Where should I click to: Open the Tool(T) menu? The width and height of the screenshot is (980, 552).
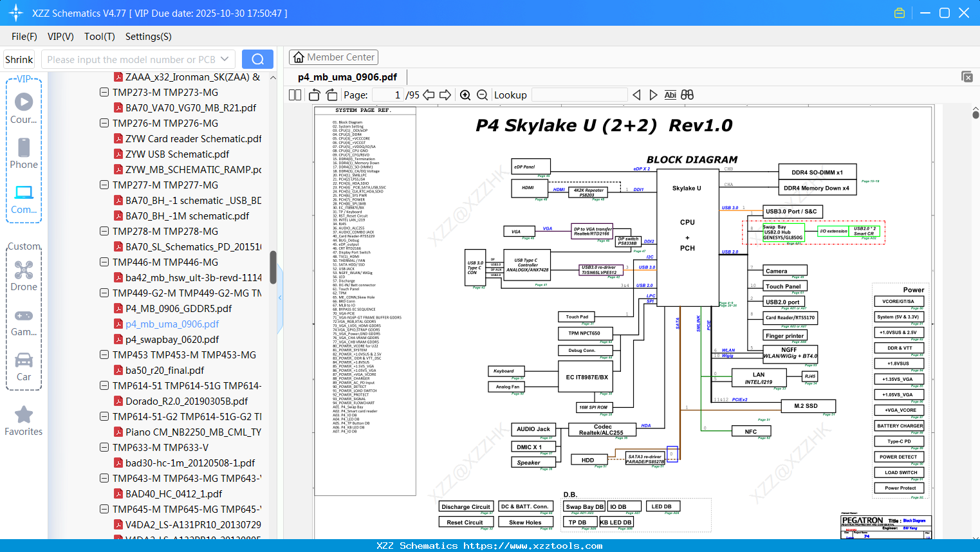pyautogui.click(x=99, y=37)
